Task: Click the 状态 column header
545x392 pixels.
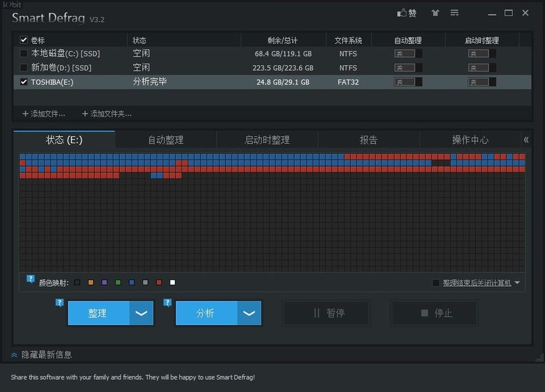Action: (x=140, y=40)
